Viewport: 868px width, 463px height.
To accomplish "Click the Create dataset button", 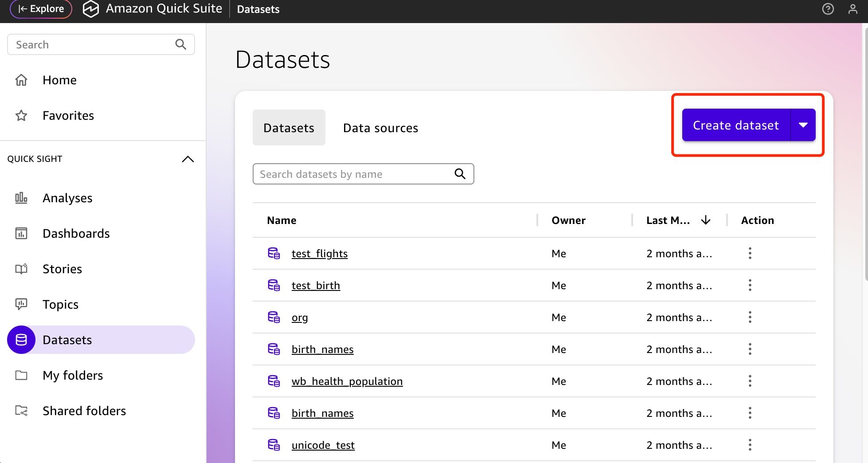I will [x=735, y=125].
